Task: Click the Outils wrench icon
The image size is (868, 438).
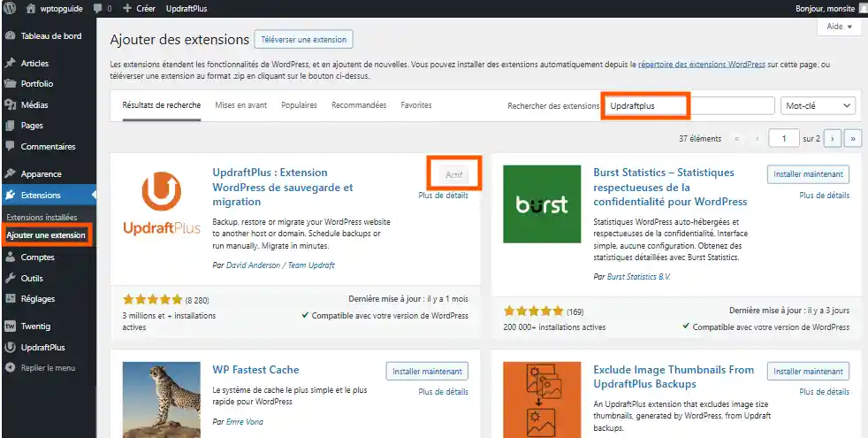Action: coord(10,279)
